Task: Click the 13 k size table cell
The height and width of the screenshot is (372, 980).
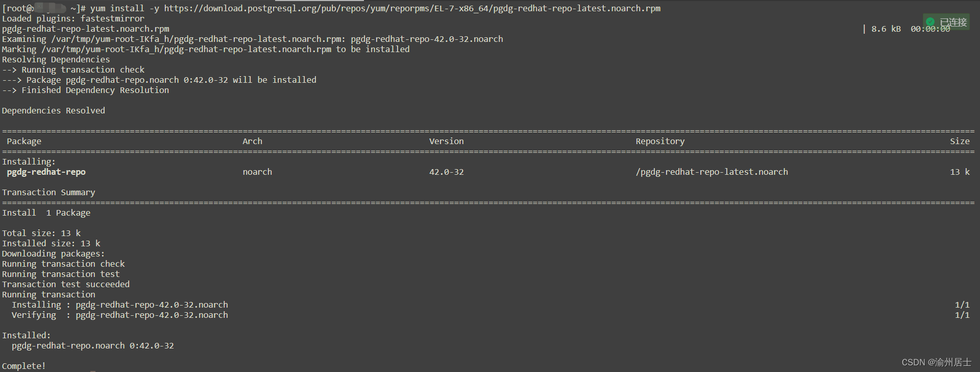Action: [960, 172]
